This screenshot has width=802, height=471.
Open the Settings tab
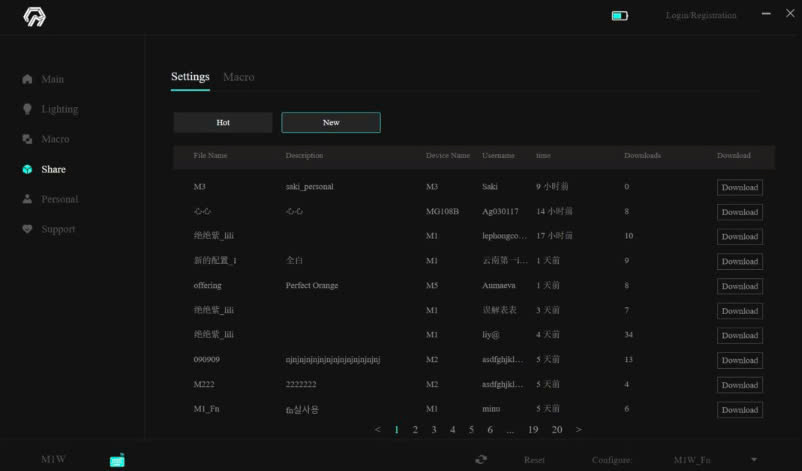[x=190, y=77]
